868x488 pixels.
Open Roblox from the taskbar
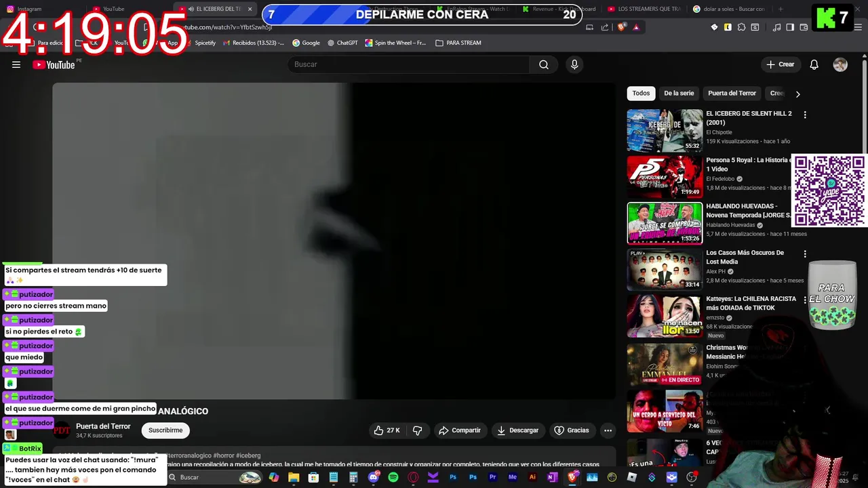[632, 477]
